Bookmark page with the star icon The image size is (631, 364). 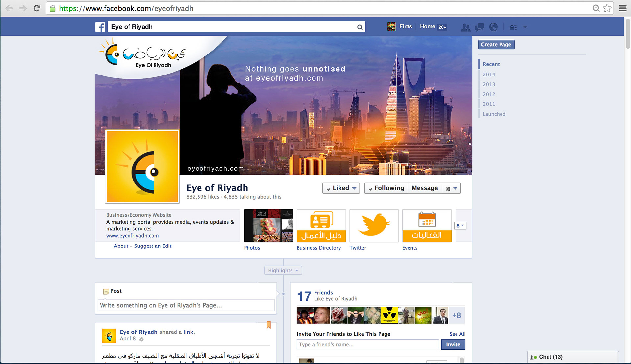607,8
